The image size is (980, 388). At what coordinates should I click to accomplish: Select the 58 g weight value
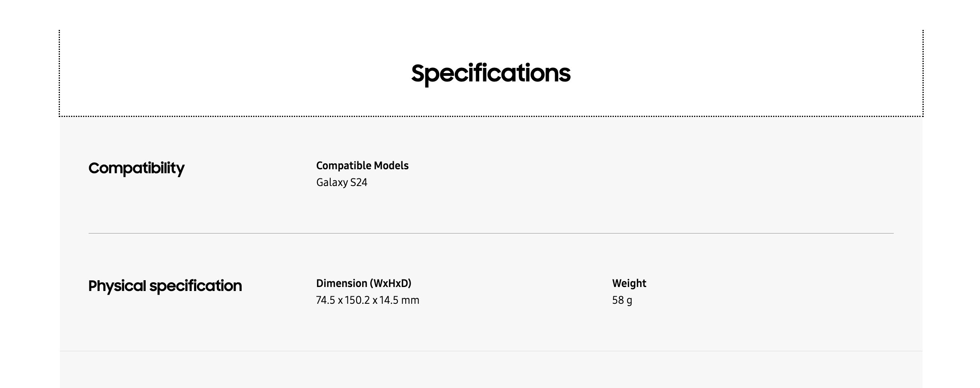pos(622,300)
